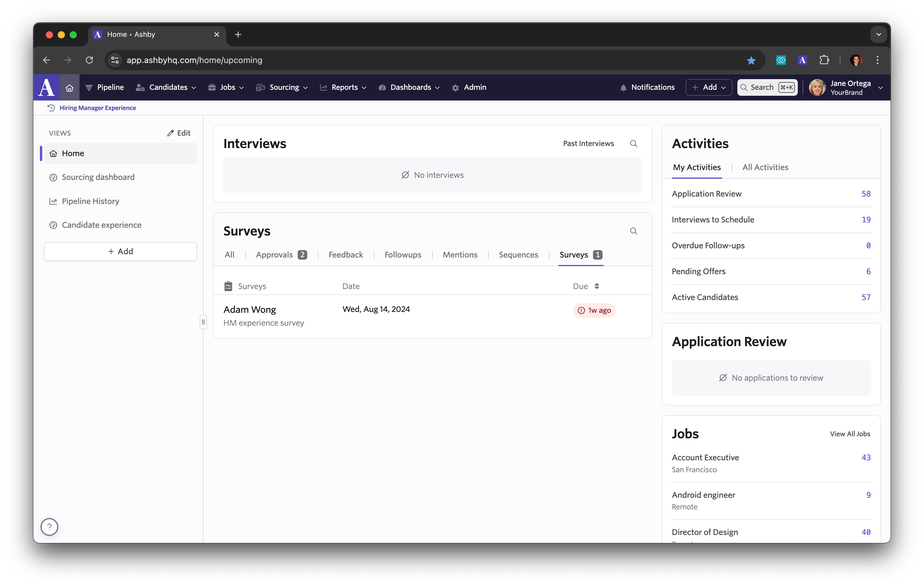The height and width of the screenshot is (587, 924).
Task: Open the browser extensions puzzle icon
Action: pos(824,60)
